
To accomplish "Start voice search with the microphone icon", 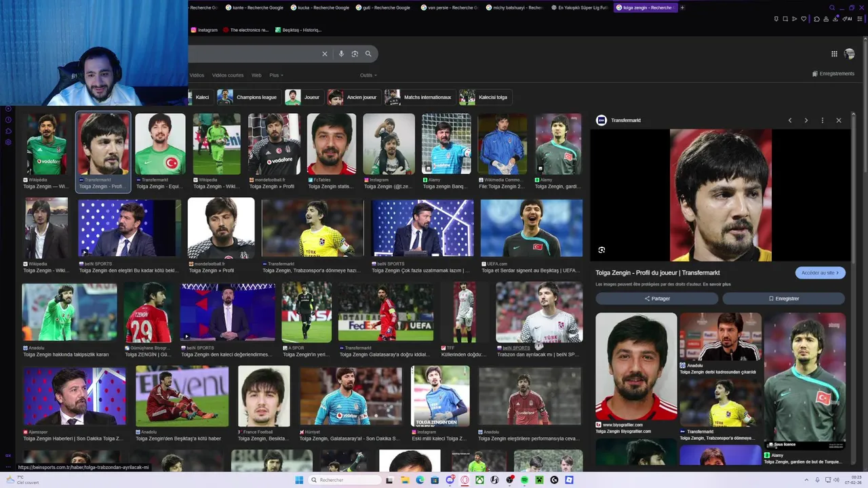I will click(341, 54).
